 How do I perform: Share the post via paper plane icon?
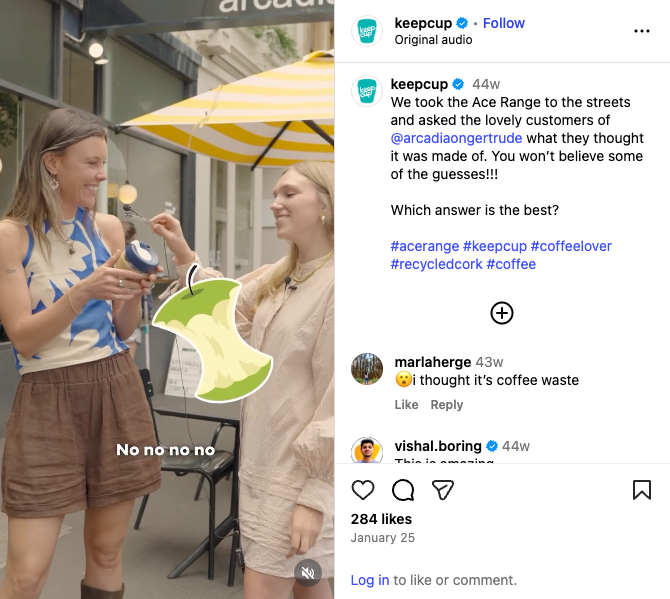443,489
